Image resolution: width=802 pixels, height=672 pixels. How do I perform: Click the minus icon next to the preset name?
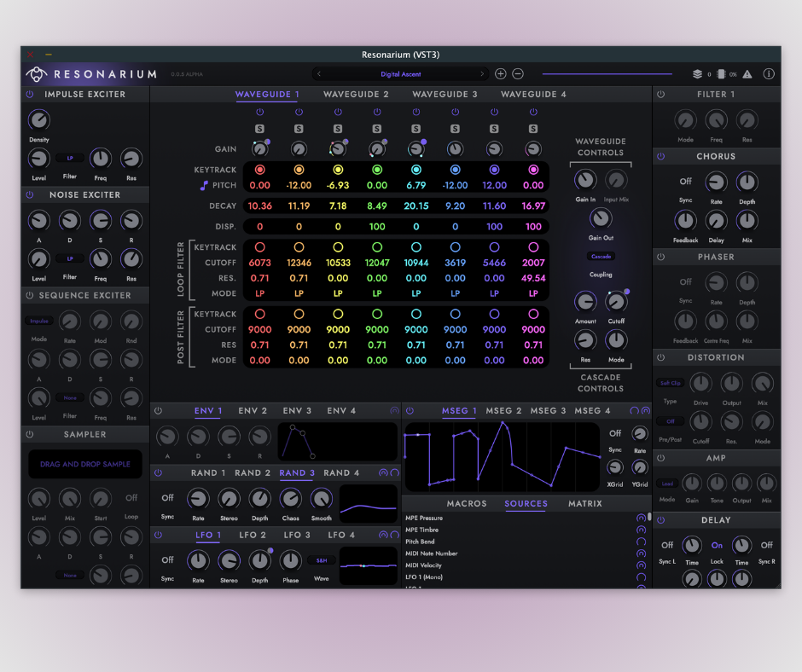518,74
